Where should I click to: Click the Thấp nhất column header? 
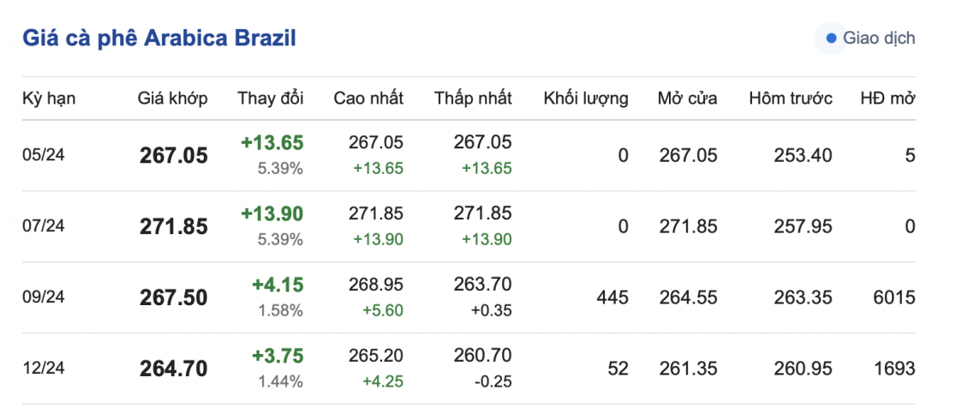pyautogui.click(x=473, y=99)
